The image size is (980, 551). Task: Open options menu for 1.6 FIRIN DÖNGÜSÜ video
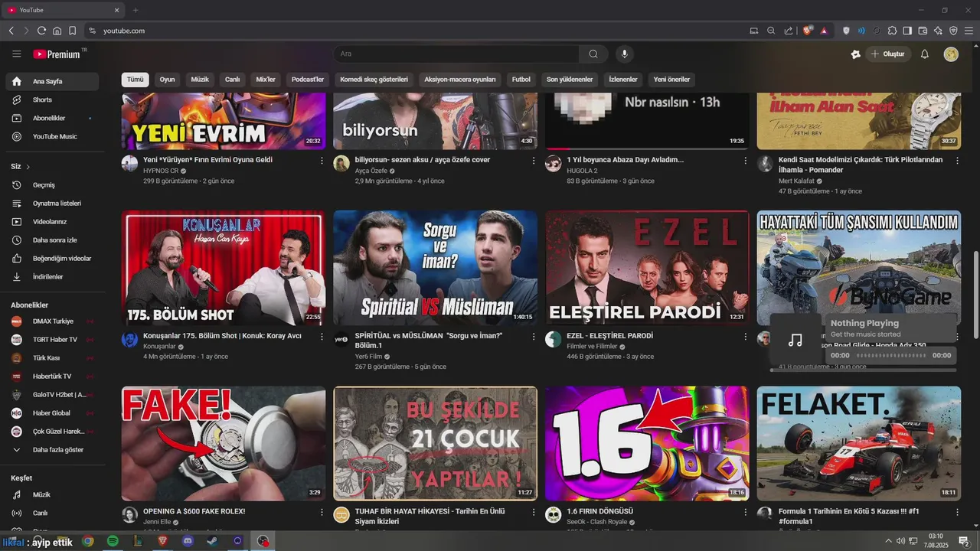point(746,511)
